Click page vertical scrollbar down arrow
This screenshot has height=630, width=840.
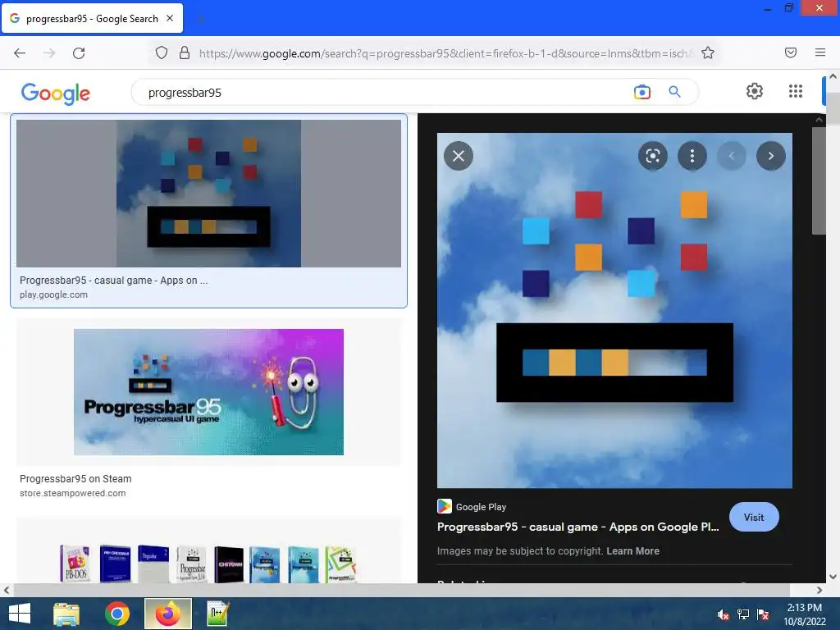pos(833,577)
